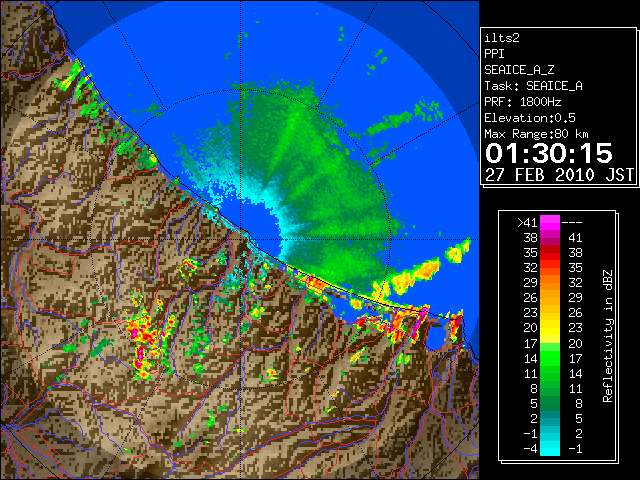Click the "-4" legend label

[530, 449]
